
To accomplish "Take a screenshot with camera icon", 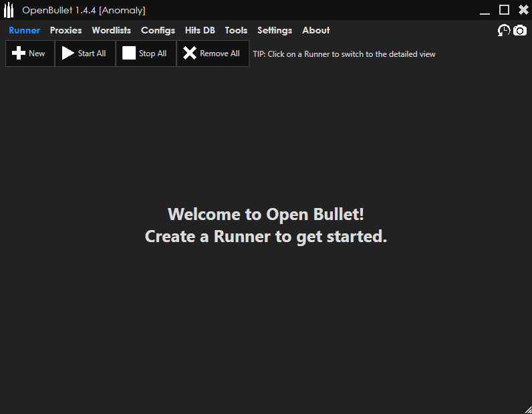I will (x=520, y=31).
